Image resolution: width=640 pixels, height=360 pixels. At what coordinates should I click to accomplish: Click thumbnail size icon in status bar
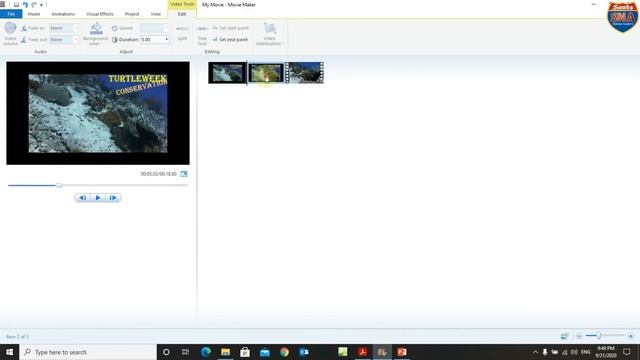click(564, 336)
